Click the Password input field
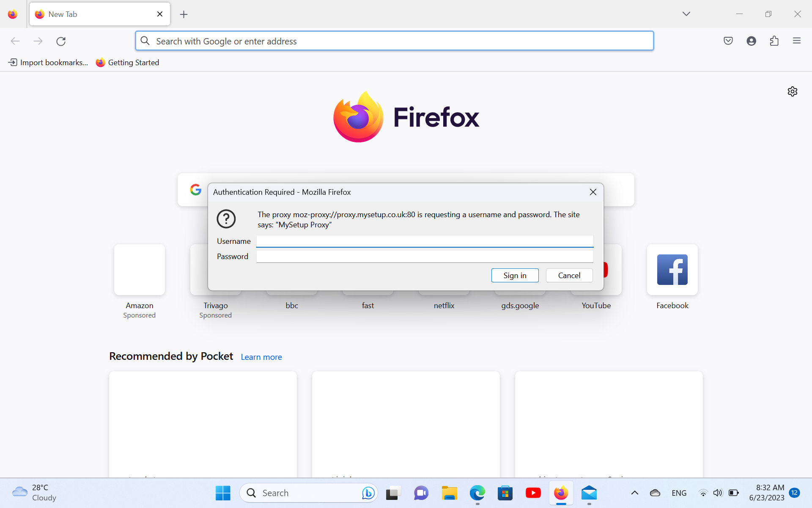 coord(425,257)
